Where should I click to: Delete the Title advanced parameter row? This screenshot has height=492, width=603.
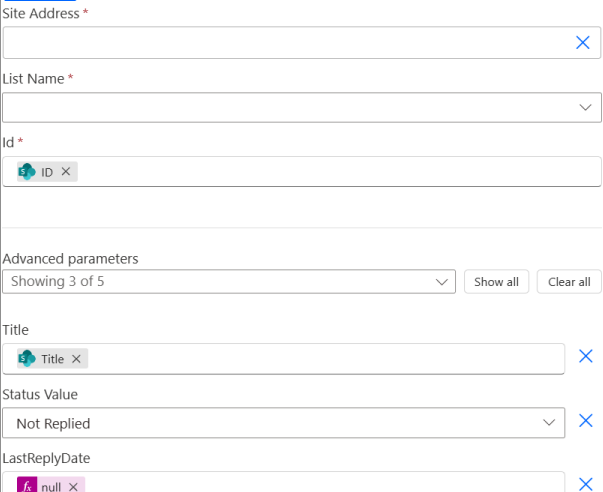pyautogui.click(x=585, y=356)
